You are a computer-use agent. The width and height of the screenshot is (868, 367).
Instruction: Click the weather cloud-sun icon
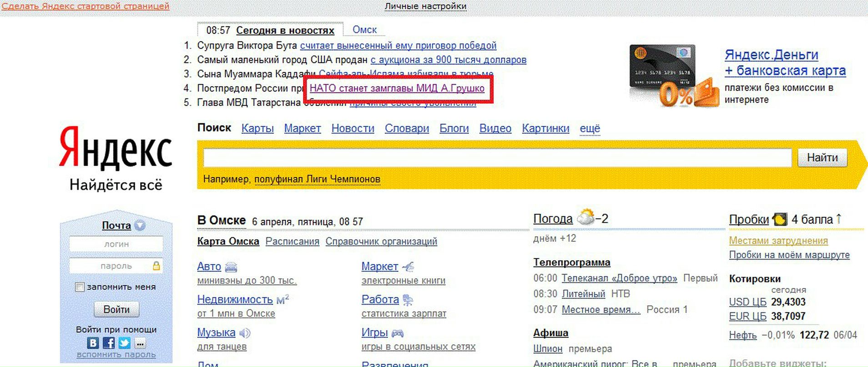tap(585, 217)
